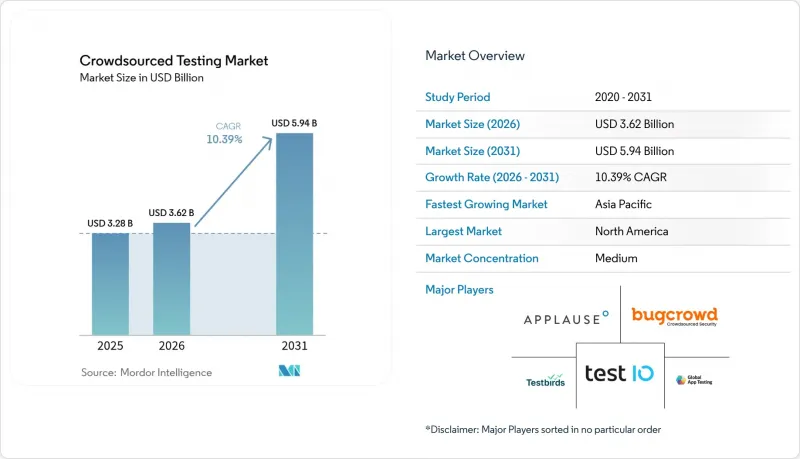This screenshot has height=459, width=800.
Task: Click the CAGR growth arrow
Action: point(234,182)
